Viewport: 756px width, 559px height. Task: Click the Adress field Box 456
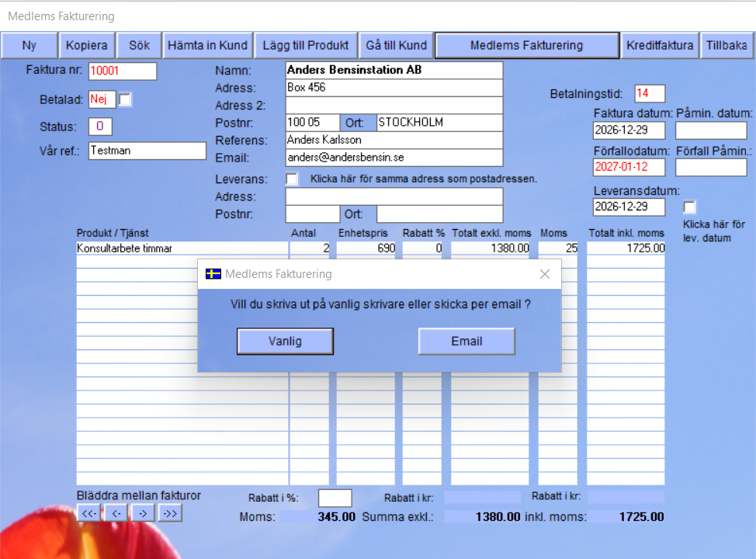coord(394,87)
